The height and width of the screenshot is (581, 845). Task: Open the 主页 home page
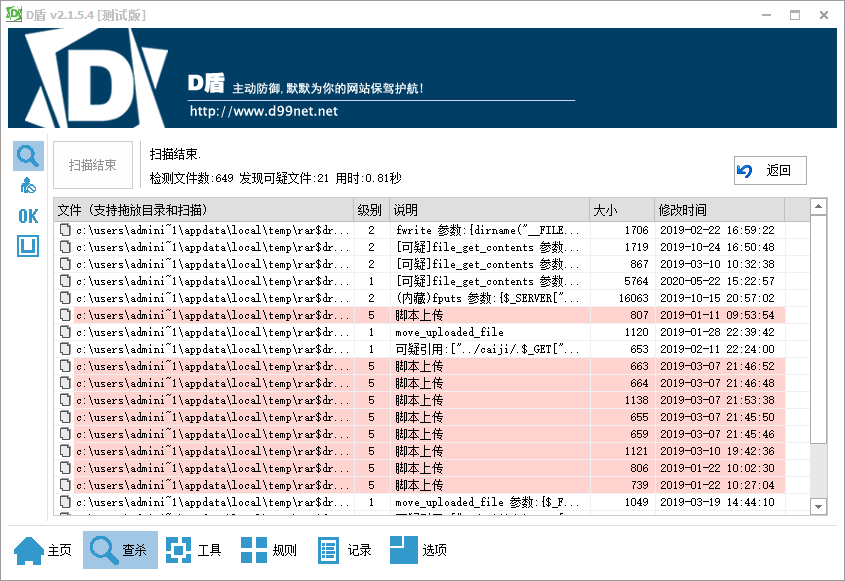click(x=40, y=549)
